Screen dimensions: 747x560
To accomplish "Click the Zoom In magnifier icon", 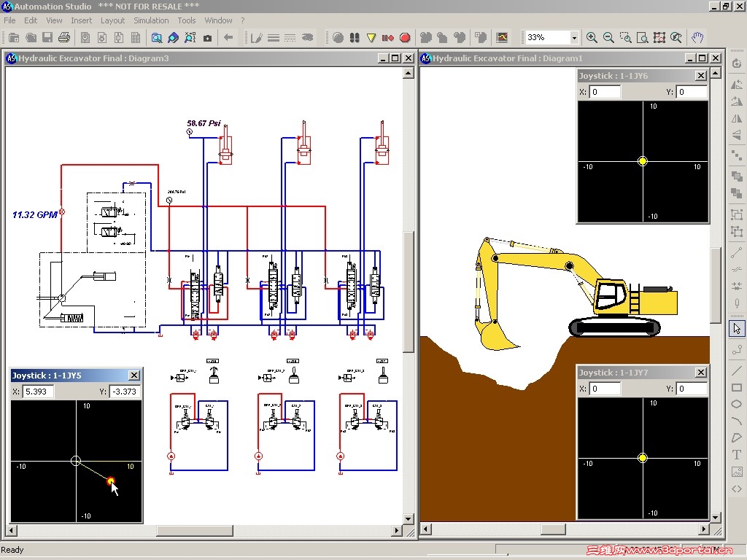I will tap(592, 38).
